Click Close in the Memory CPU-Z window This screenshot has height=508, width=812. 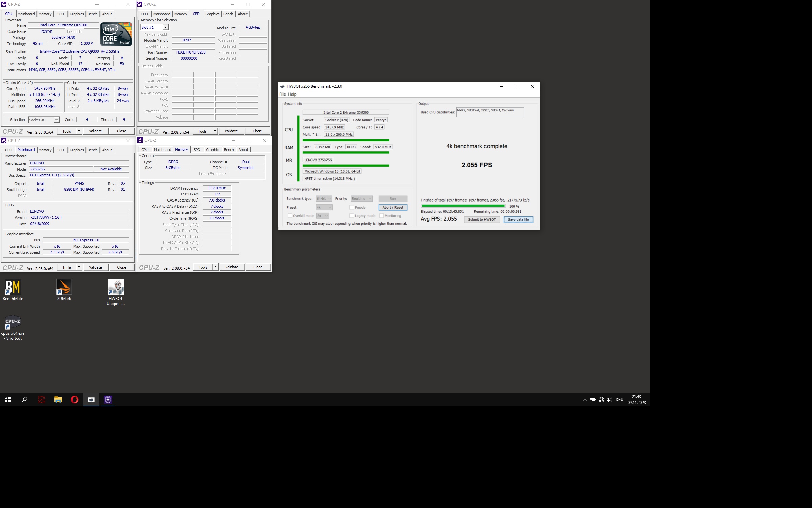coord(258,267)
